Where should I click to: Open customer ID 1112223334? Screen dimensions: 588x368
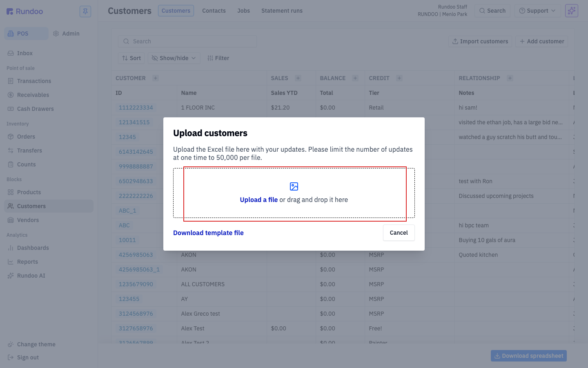click(136, 108)
